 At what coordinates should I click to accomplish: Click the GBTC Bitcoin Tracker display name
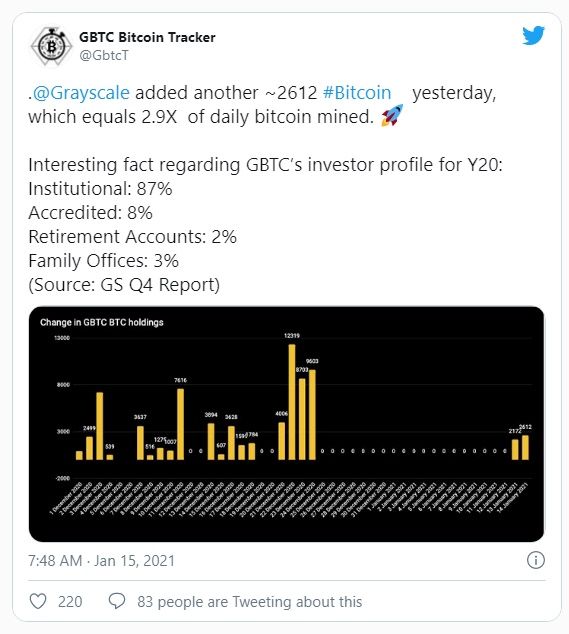(147, 37)
